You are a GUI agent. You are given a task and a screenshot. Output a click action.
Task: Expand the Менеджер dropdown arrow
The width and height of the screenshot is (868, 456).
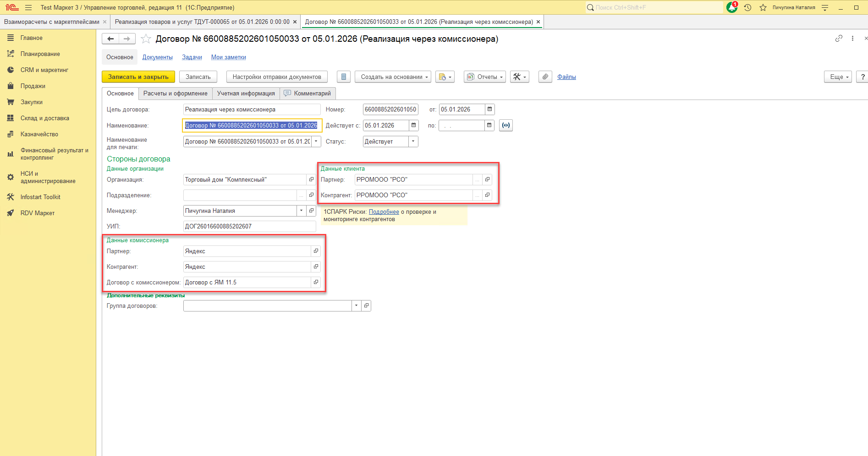coord(301,211)
